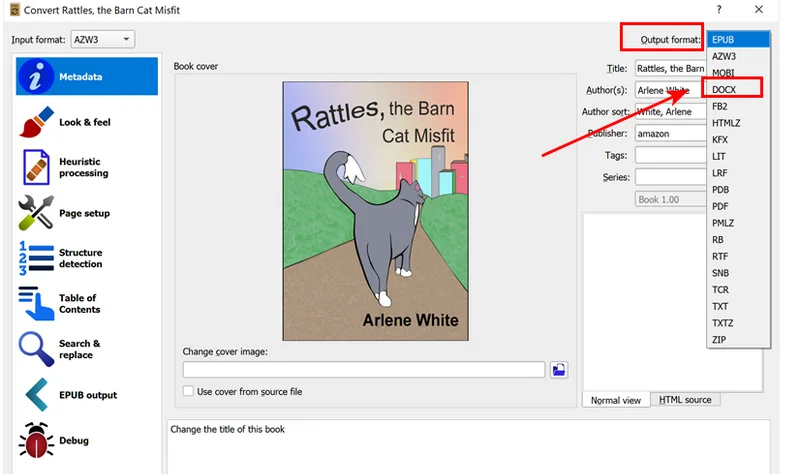Choose DOCX as output format

pyautogui.click(x=738, y=89)
